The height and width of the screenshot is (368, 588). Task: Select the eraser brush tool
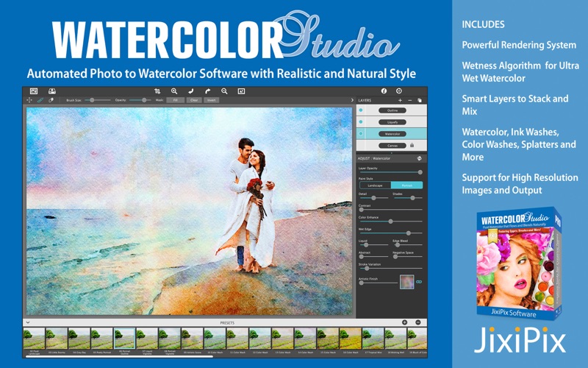pyautogui.click(x=51, y=99)
